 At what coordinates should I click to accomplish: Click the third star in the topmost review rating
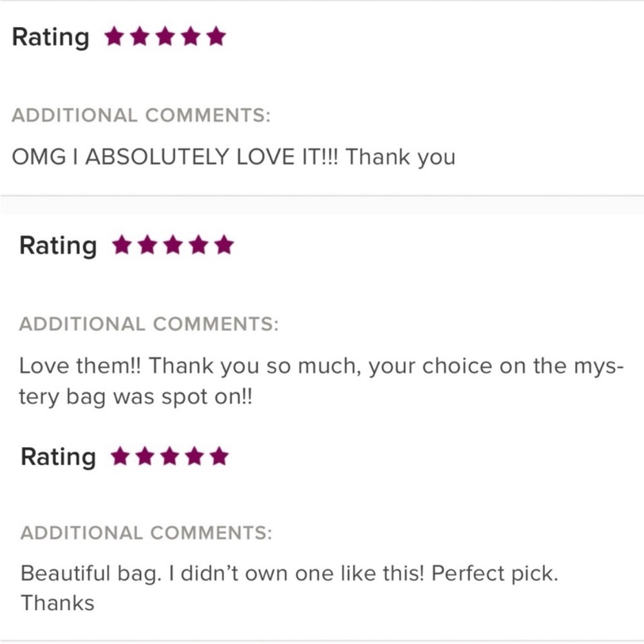[166, 37]
